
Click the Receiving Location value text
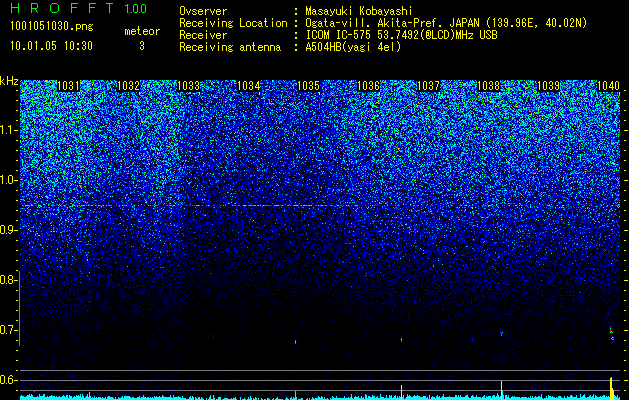[x=446, y=23]
